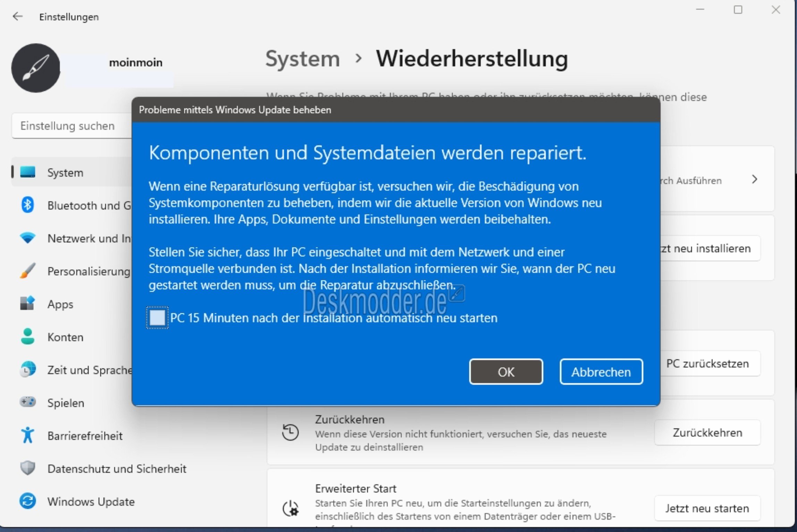This screenshot has height=532, width=797.
Task: Click the back arrow in Einstellungen
Action: click(17, 16)
